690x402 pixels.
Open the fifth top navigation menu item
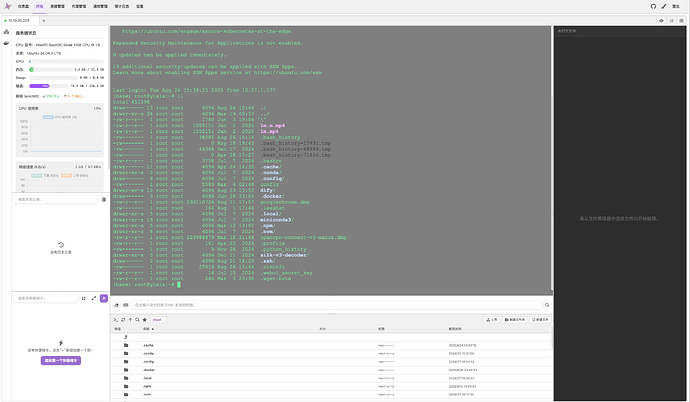(100, 6)
